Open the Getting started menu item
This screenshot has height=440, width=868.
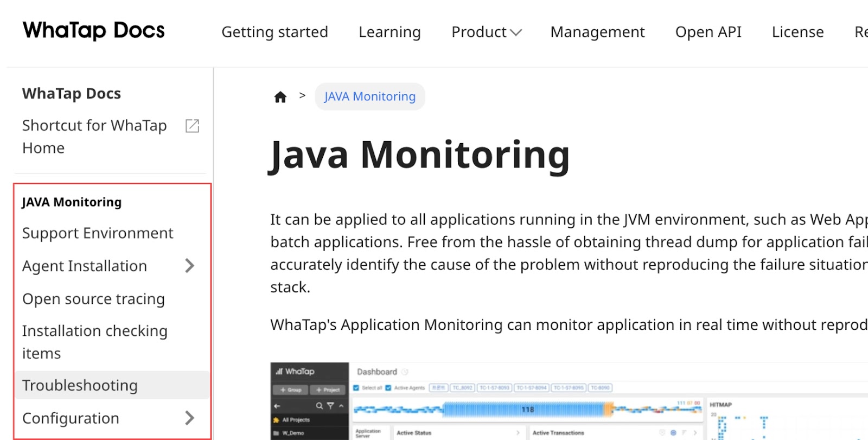tap(275, 32)
